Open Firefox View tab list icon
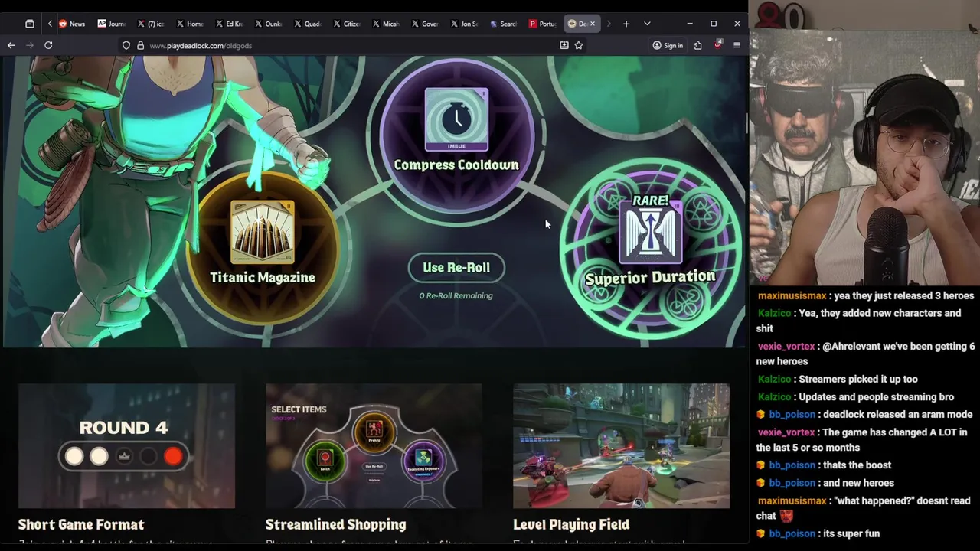The width and height of the screenshot is (980, 551). click(30, 24)
